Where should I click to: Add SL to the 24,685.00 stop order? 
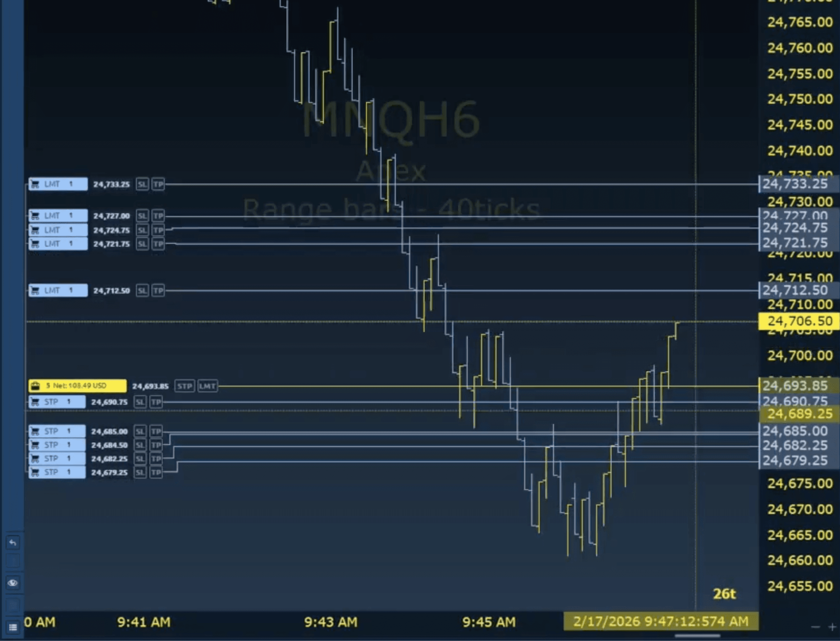pos(140,432)
